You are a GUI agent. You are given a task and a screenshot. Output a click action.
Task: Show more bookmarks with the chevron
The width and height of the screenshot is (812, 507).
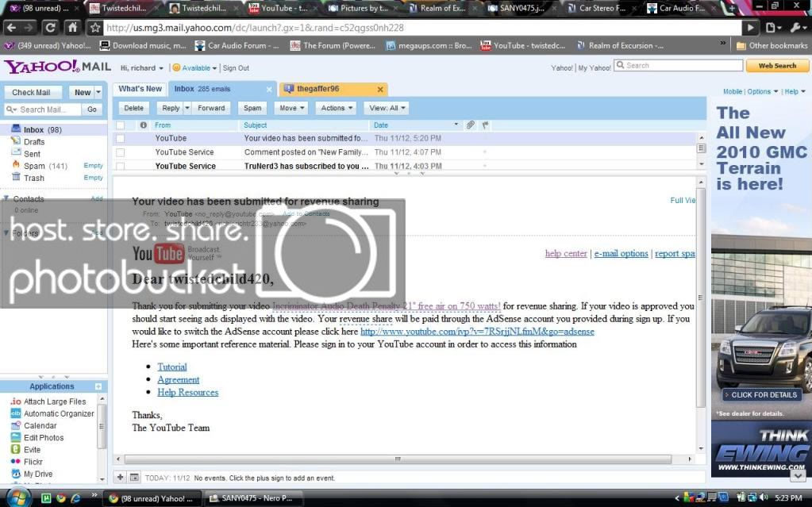[723, 44]
